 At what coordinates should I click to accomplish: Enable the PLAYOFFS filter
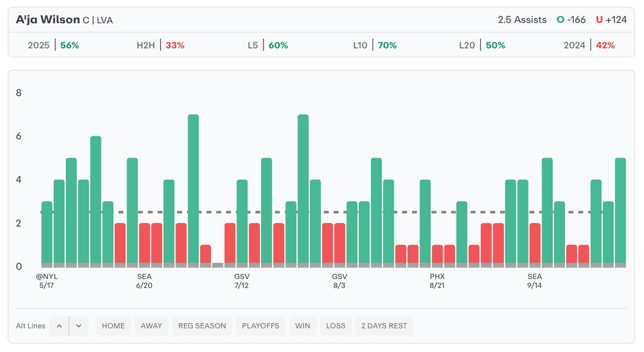point(261,326)
